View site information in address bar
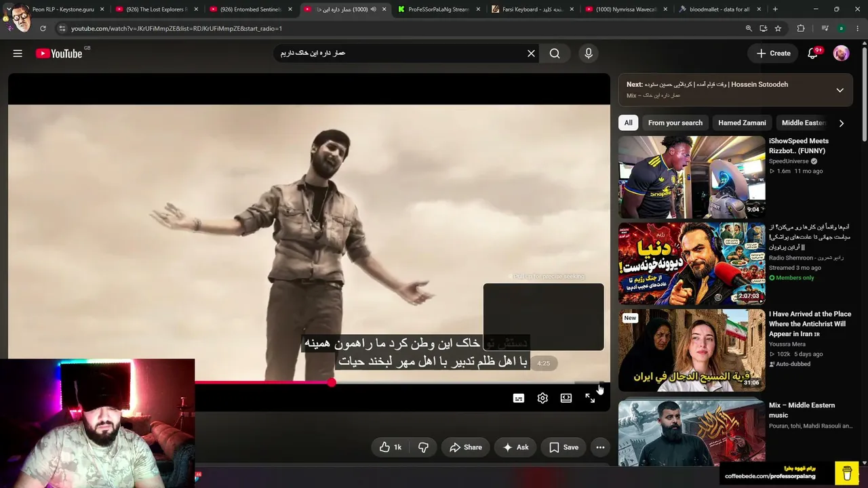This screenshot has height=488, width=868. tap(62, 28)
